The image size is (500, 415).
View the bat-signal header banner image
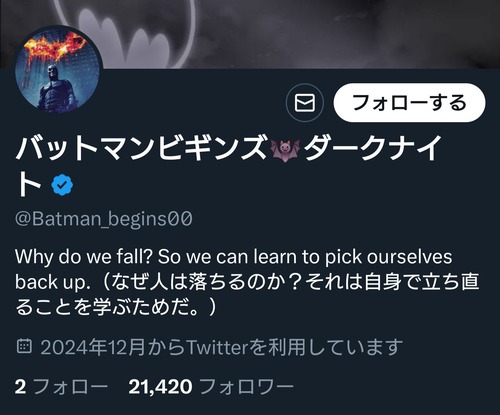[250, 34]
